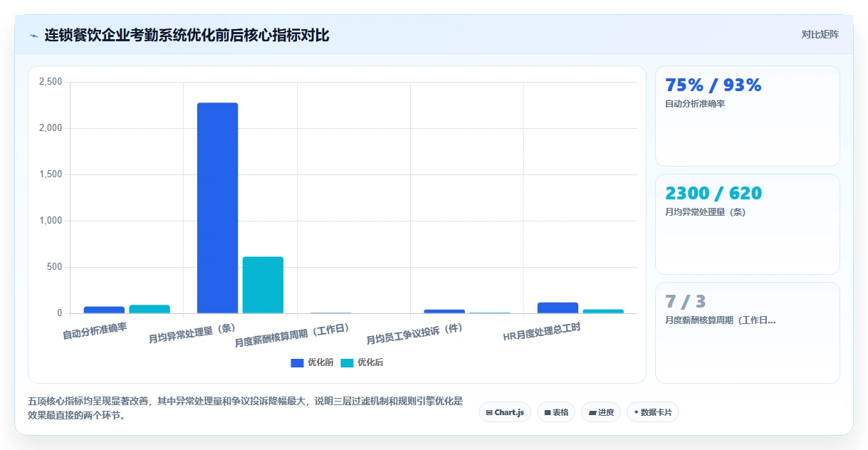Click the cyan 自动分析准确率 bar
The height and width of the screenshot is (450, 868).
click(x=150, y=309)
